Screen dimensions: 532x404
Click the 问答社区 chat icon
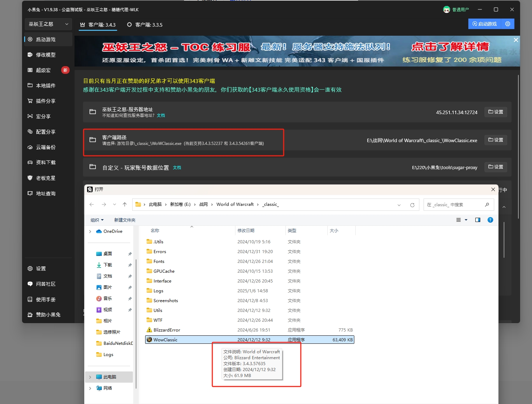point(30,284)
